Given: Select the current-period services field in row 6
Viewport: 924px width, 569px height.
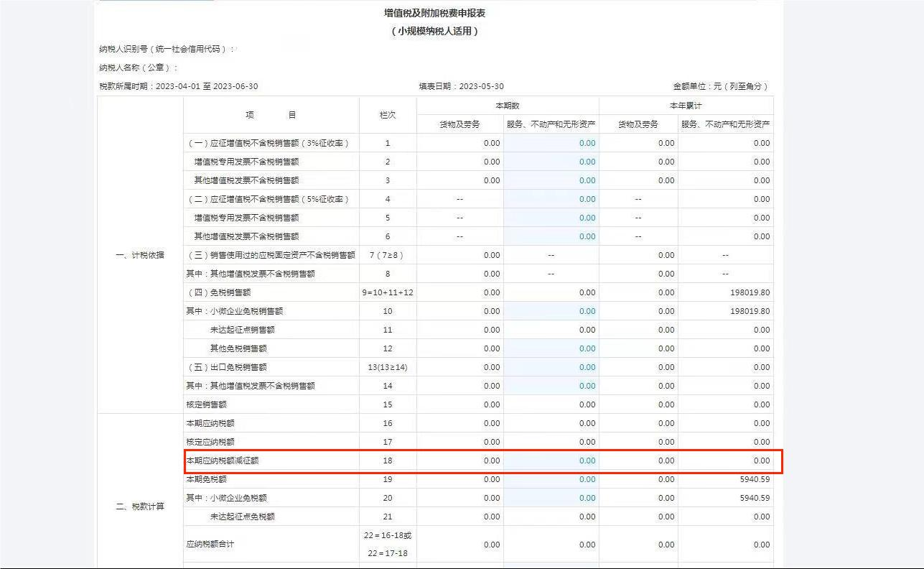Looking at the screenshot, I should click(551, 236).
